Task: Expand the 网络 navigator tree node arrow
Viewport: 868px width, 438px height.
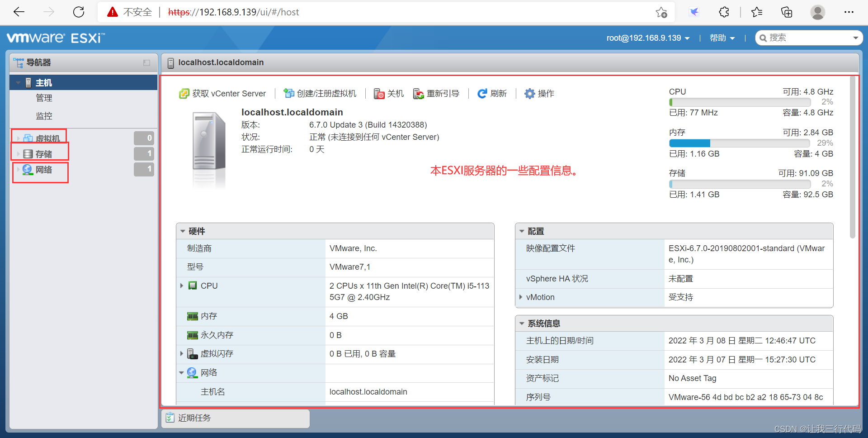Action: coord(18,170)
